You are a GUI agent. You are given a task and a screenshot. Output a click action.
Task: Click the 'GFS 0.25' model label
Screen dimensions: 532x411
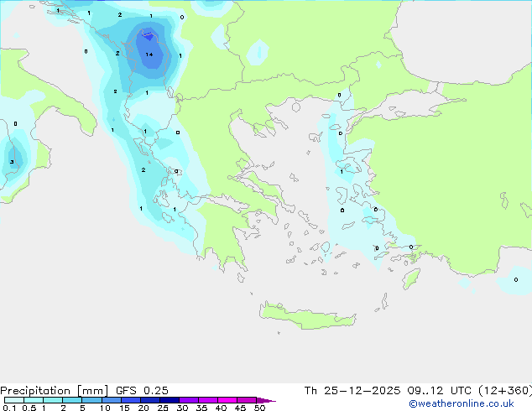point(142,391)
